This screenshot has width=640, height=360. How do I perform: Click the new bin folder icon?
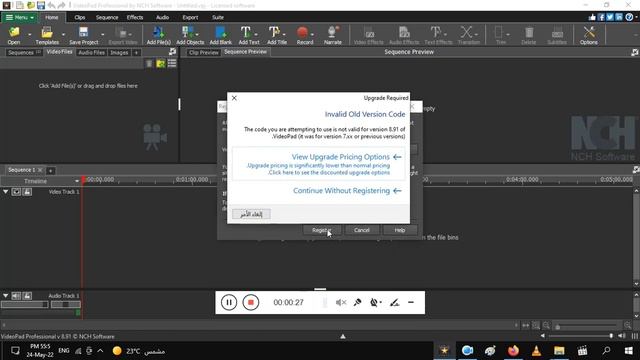(x=161, y=64)
